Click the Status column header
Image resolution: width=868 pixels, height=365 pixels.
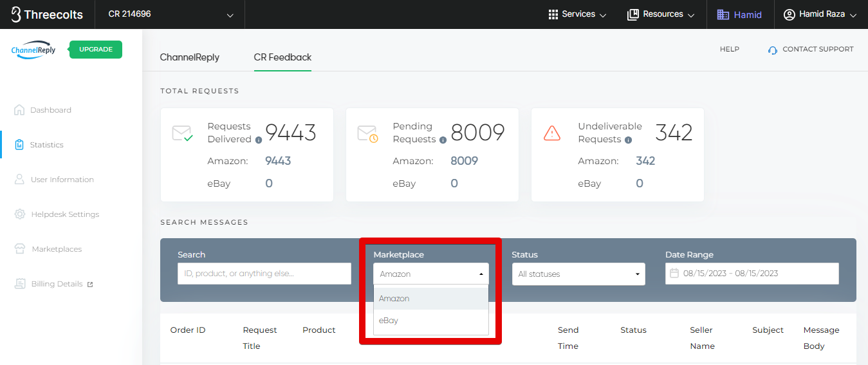click(633, 330)
